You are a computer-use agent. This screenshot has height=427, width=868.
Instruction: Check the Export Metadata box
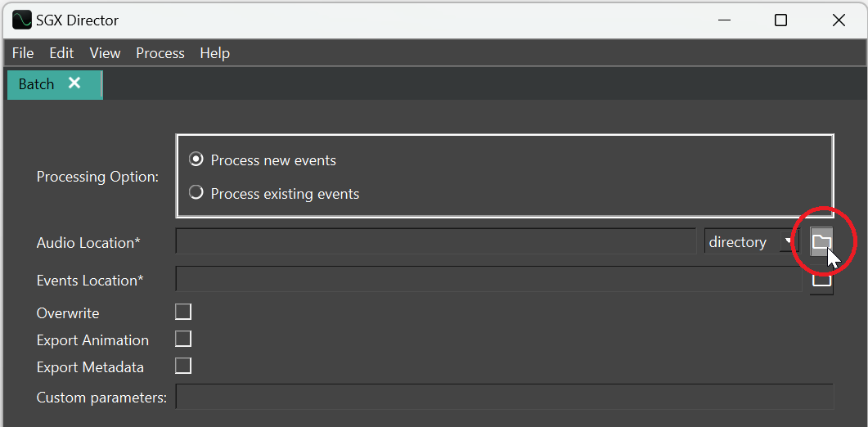[x=183, y=366]
